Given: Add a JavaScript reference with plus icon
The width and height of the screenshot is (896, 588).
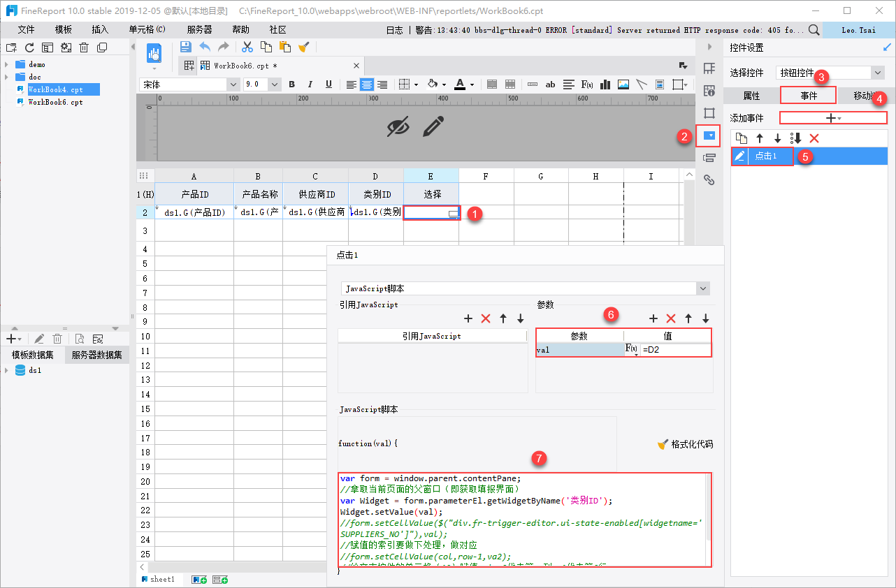Looking at the screenshot, I should [469, 318].
